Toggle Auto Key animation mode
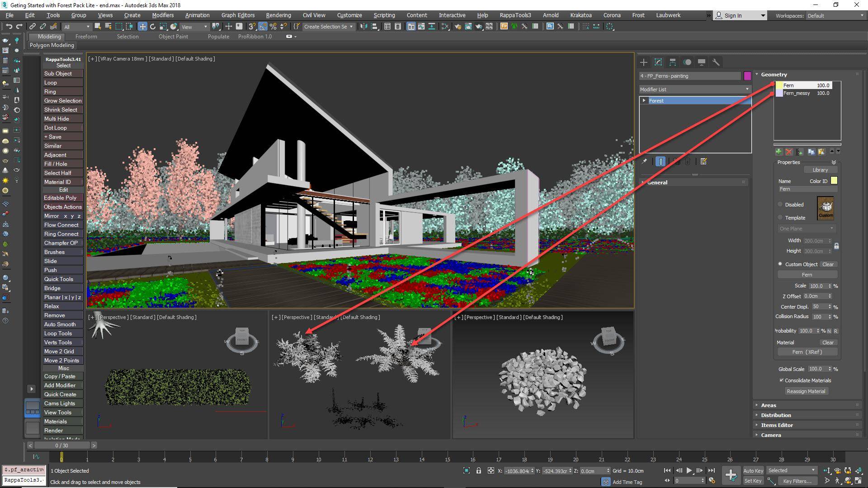868x488 pixels. [x=753, y=470]
